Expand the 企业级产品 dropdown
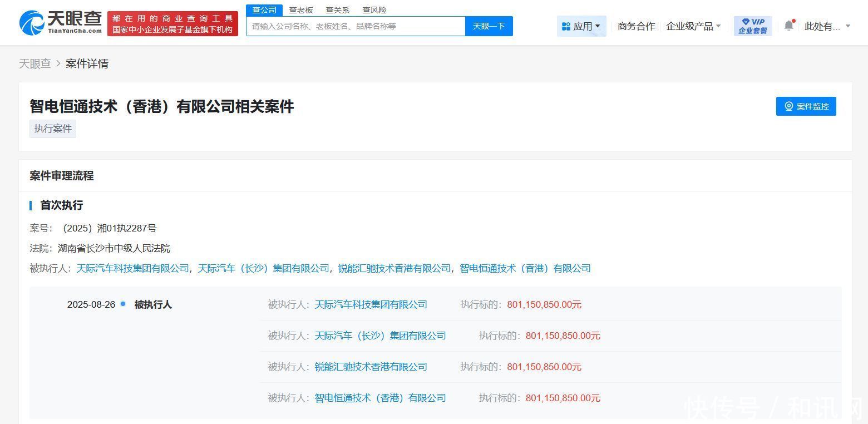 click(693, 26)
